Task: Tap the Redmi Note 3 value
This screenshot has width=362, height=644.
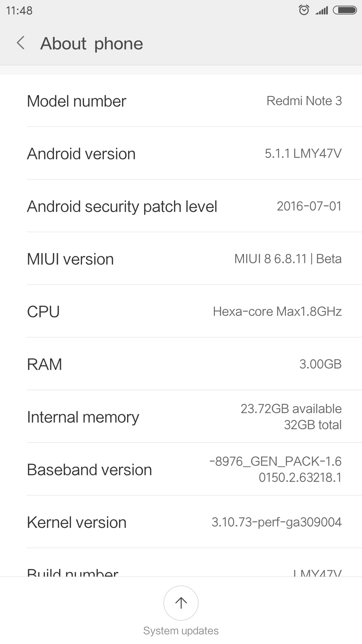Action: 304,101
